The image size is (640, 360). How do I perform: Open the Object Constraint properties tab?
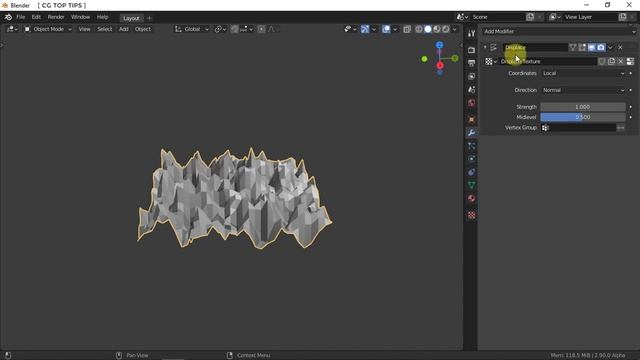pos(471,172)
